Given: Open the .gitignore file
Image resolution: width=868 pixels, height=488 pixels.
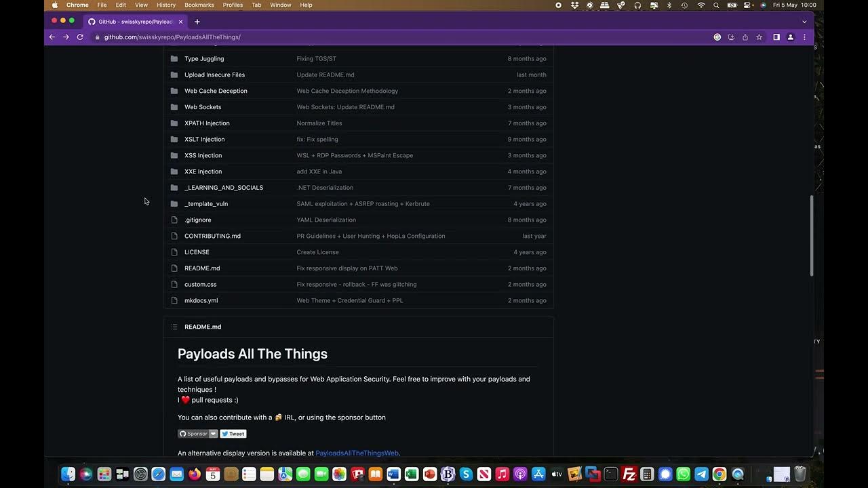Looking at the screenshot, I should [197, 220].
